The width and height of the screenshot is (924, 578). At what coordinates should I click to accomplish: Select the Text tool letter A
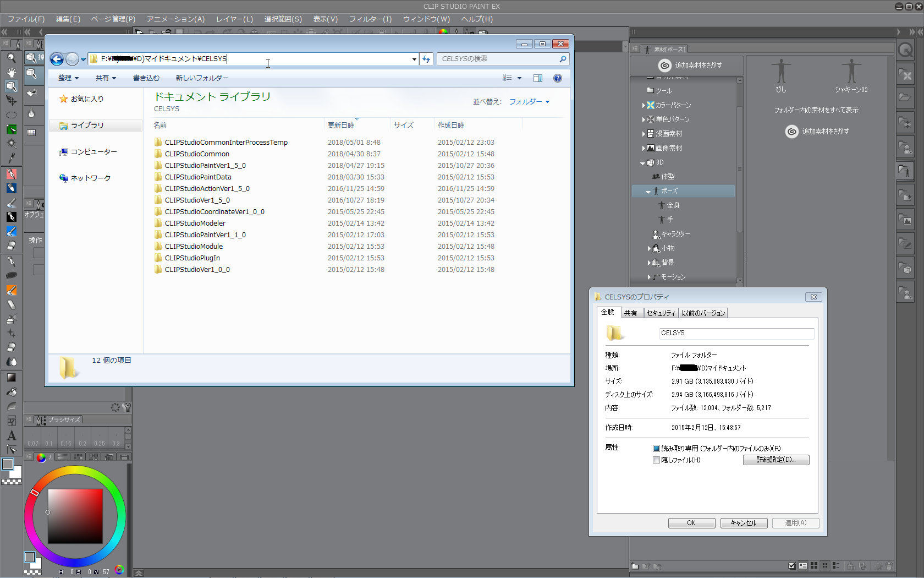[11, 435]
